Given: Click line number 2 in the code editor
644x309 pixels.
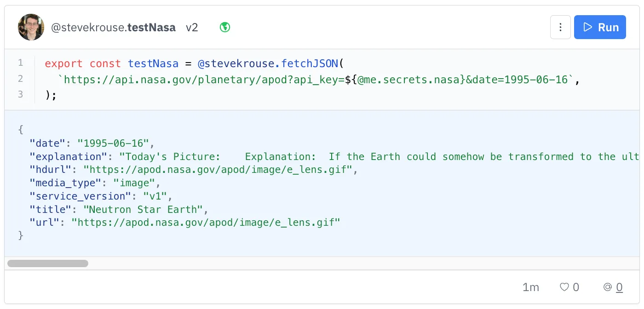Looking at the screenshot, I should click(20, 79).
